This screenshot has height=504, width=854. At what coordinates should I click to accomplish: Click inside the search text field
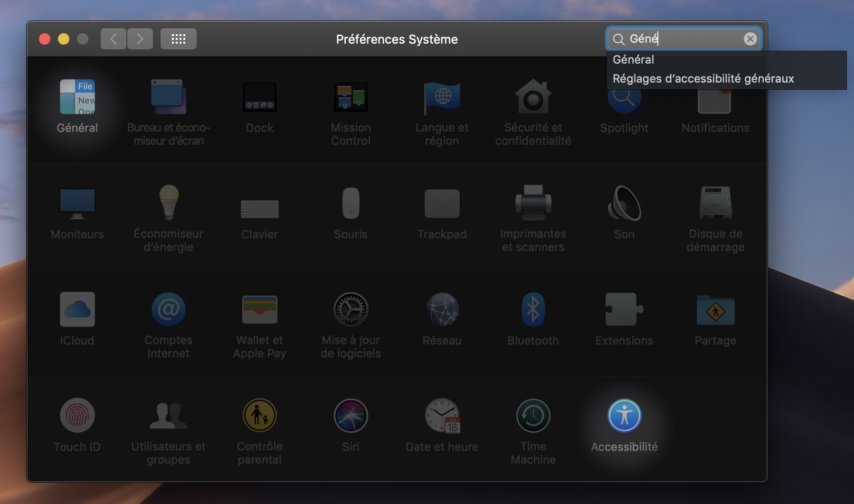pos(684,39)
